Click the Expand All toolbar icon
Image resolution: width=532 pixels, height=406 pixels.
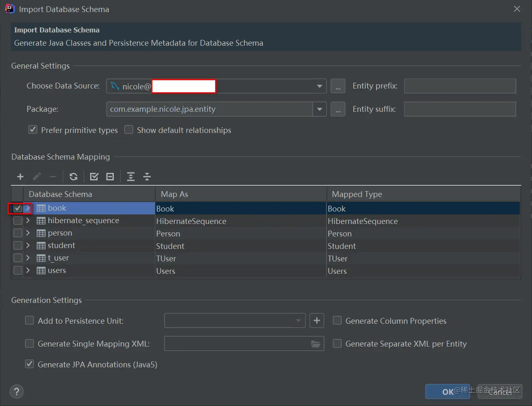click(x=131, y=177)
